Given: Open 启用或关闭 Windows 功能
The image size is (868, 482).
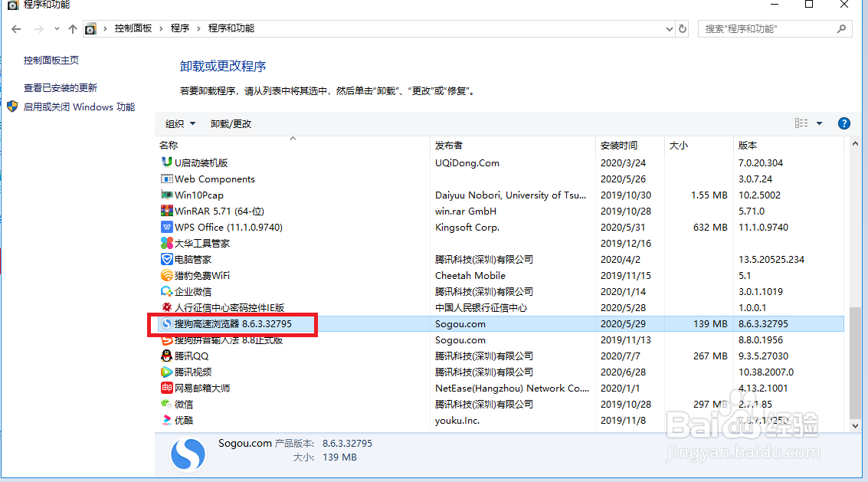Looking at the screenshot, I should pyautogui.click(x=73, y=107).
